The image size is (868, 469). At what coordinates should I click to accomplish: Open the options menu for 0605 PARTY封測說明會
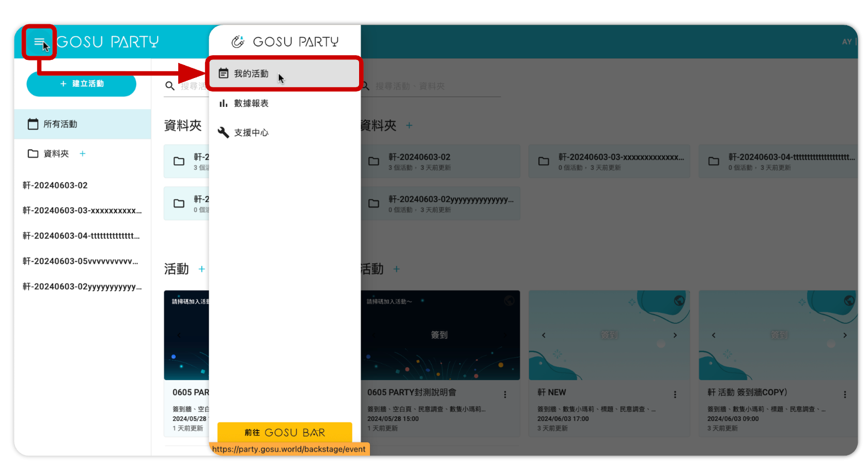505,395
